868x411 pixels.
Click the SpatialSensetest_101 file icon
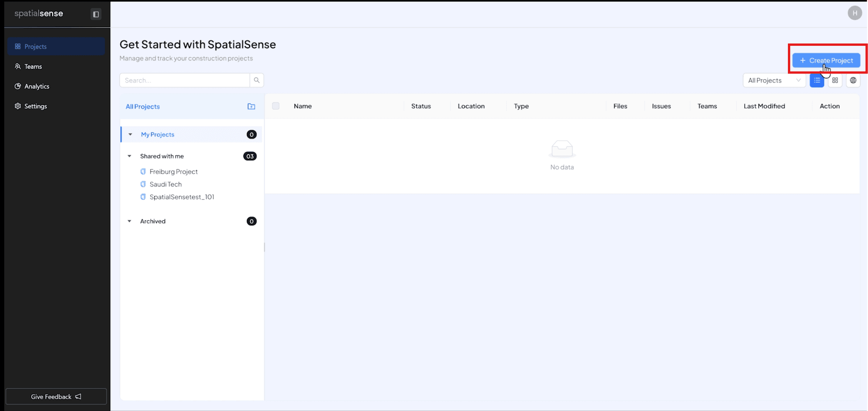click(143, 197)
